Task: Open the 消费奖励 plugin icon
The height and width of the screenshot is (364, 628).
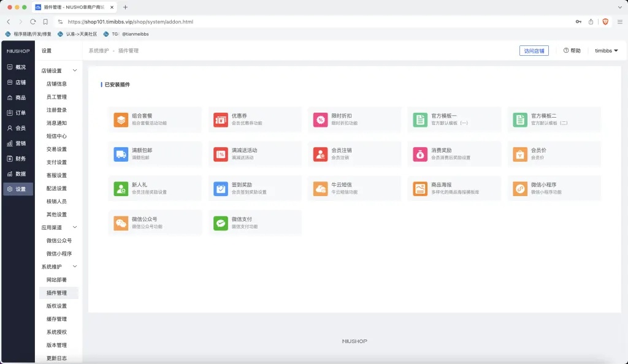Action: pyautogui.click(x=420, y=154)
